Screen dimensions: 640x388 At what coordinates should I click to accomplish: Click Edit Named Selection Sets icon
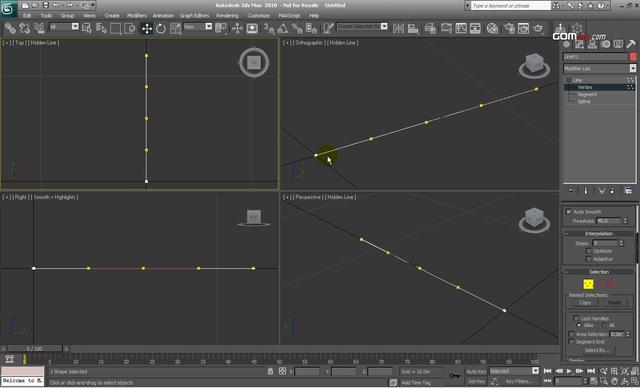(x=328, y=28)
